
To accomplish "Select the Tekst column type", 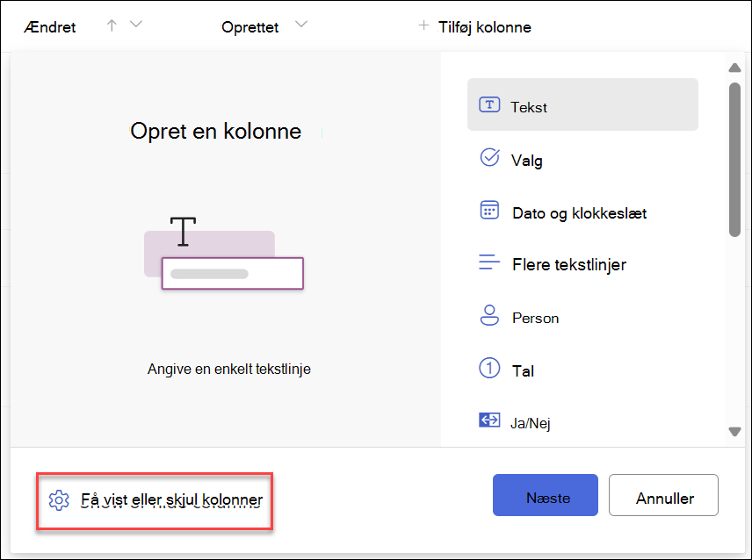I will pyautogui.click(x=582, y=104).
